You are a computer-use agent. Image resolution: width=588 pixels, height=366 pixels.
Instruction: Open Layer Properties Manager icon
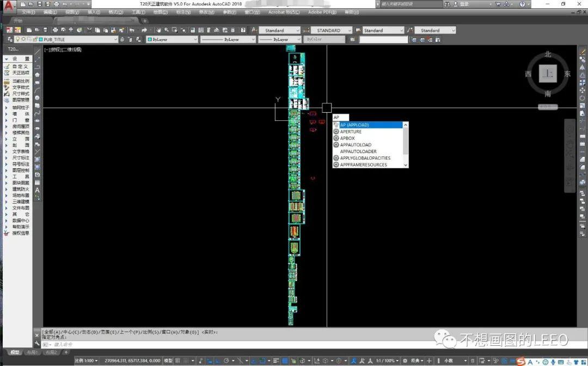[10, 39]
